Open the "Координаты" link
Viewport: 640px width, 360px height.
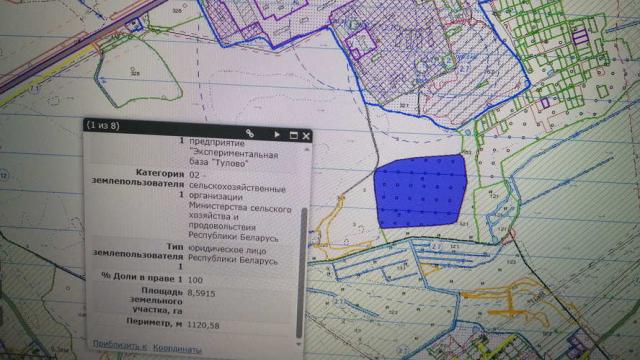[177, 348]
